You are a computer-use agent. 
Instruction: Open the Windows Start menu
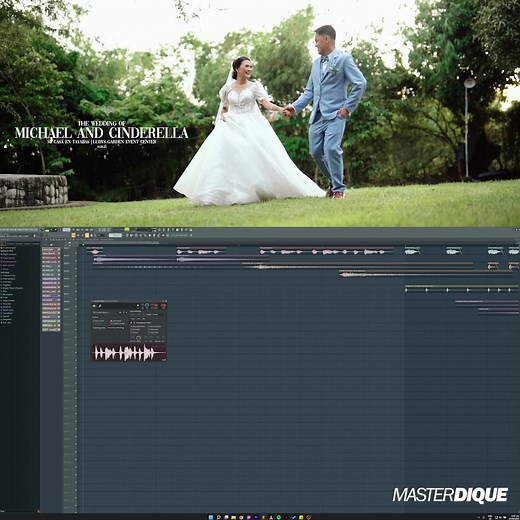click(x=211, y=517)
